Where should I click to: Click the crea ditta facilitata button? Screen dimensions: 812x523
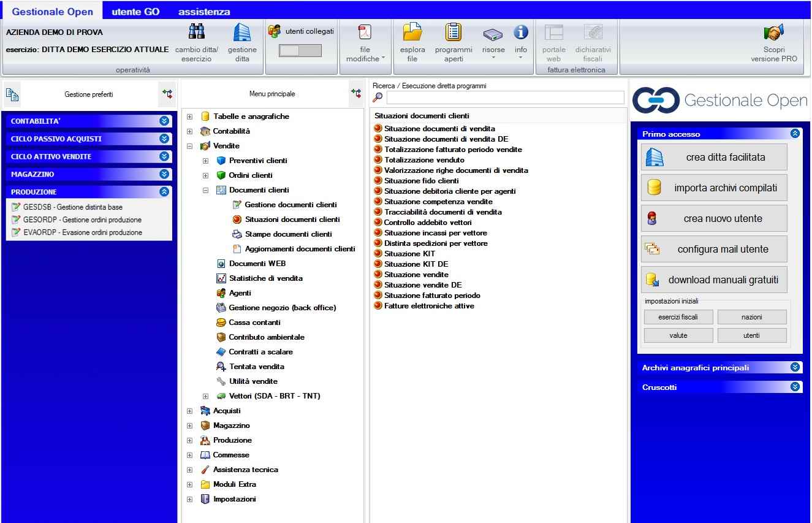click(x=714, y=158)
